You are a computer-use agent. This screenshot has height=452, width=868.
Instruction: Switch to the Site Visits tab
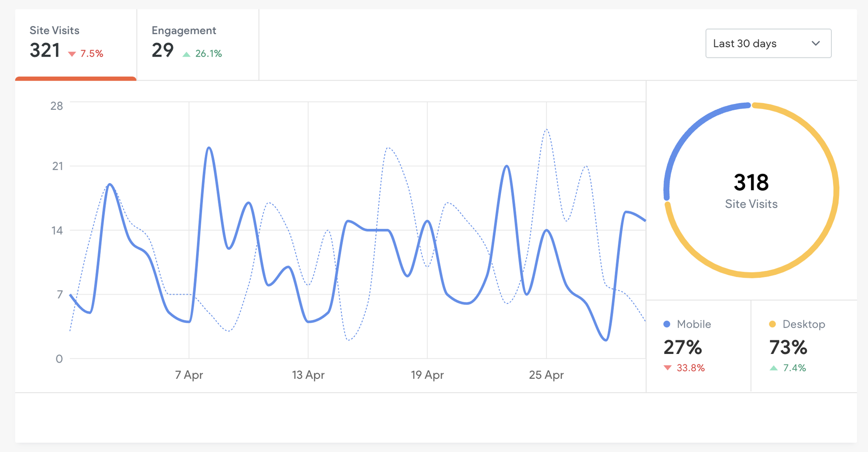[x=75, y=44]
